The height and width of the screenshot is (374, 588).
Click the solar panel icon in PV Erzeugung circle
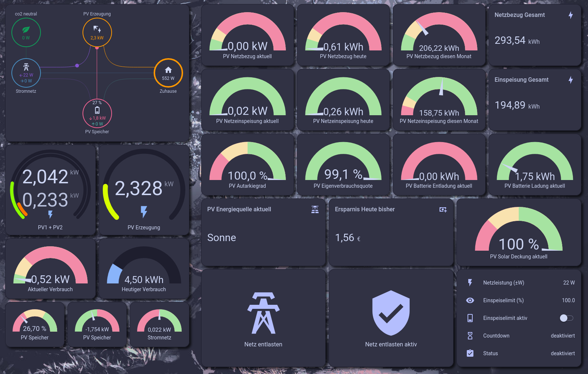pyautogui.click(x=97, y=29)
